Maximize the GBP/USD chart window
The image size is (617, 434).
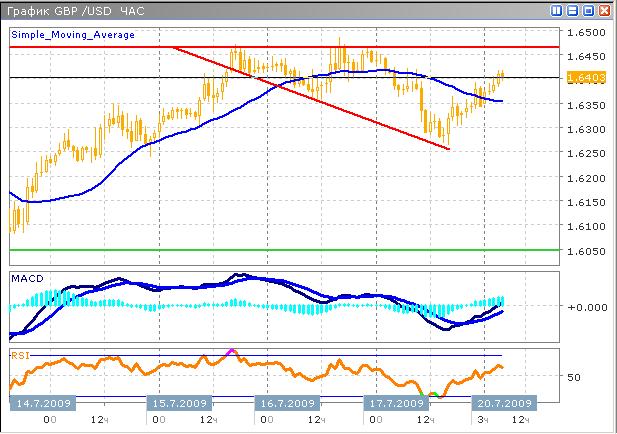[588, 10]
